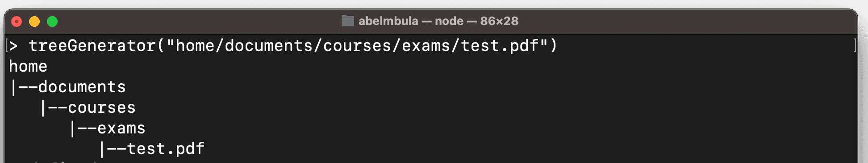Click the opening bracket mark before prompt

pyautogui.click(x=6, y=46)
